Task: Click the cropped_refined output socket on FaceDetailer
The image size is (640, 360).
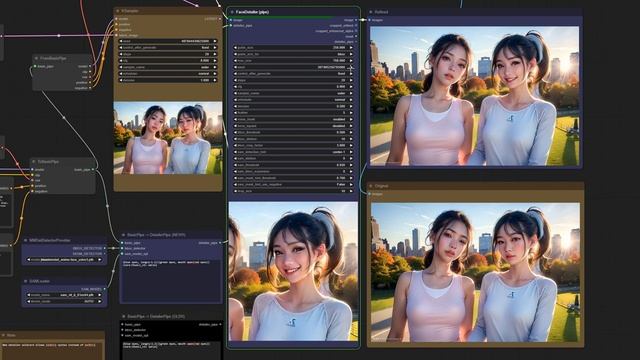Action: coord(356,25)
